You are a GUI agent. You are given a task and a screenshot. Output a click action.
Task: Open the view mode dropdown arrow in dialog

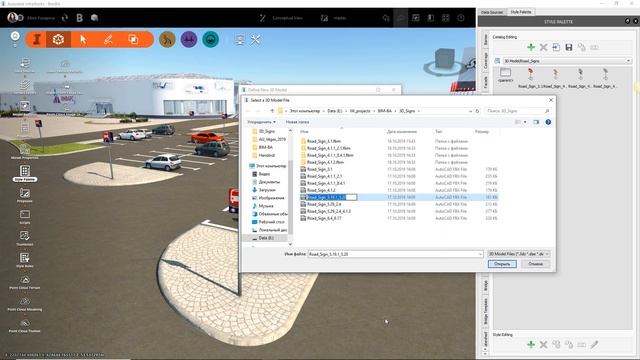click(x=525, y=122)
